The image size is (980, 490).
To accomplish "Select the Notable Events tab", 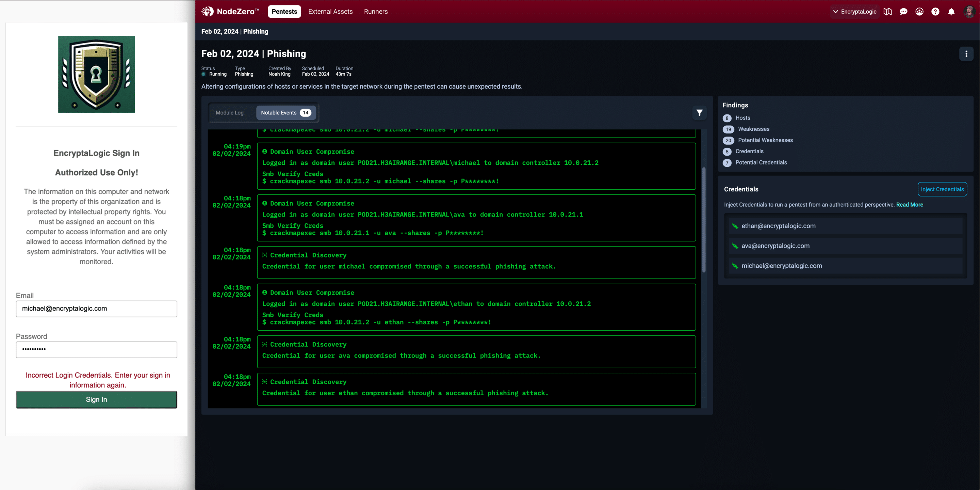I will [x=286, y=113].
